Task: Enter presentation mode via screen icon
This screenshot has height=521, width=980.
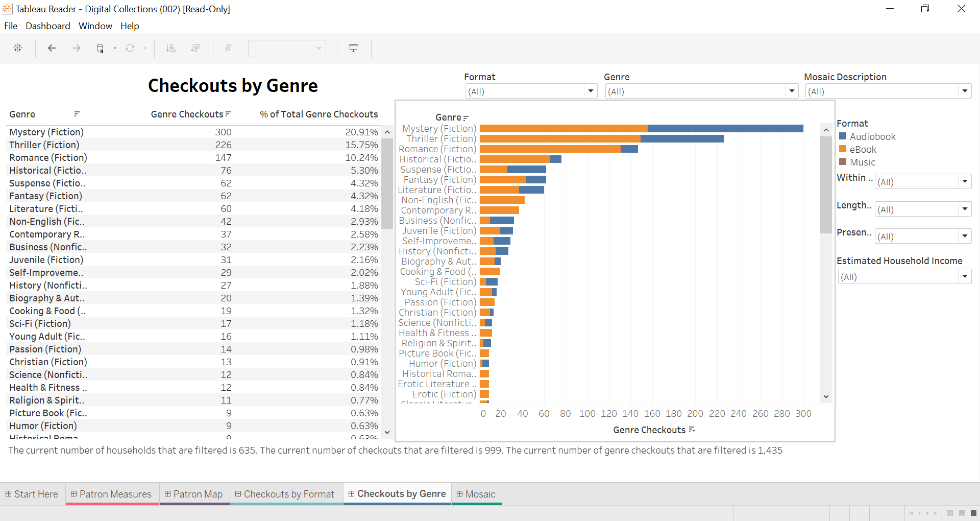Action: pos(353,48)
